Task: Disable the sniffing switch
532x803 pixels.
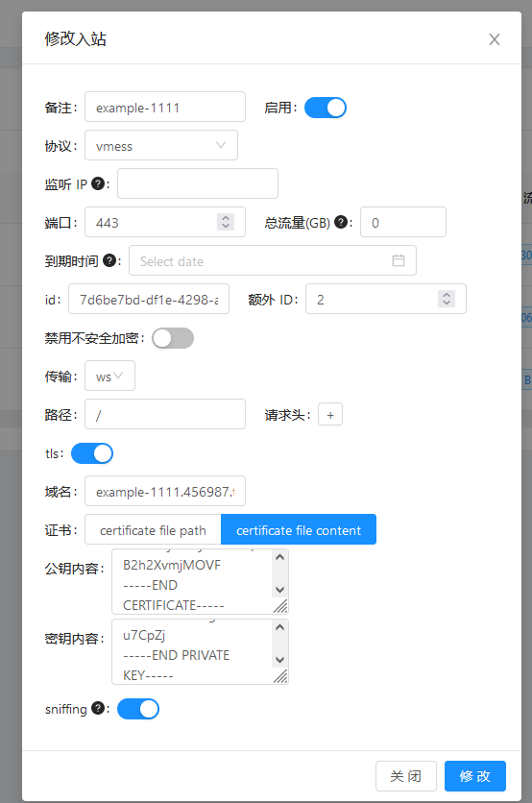Action: click(138, 709)
